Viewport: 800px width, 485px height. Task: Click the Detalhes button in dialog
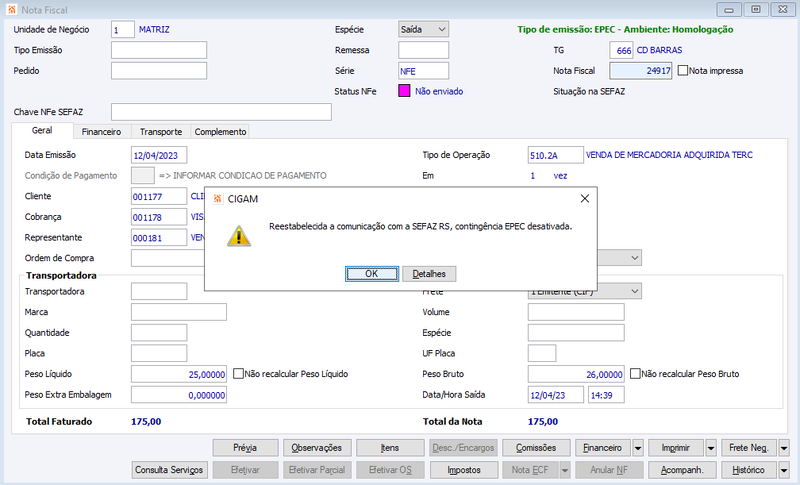(429, 274)
